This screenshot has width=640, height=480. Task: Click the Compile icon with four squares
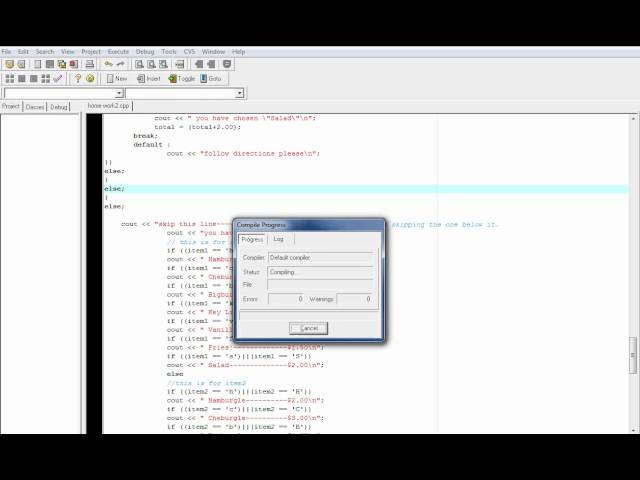tap(10, 78)
